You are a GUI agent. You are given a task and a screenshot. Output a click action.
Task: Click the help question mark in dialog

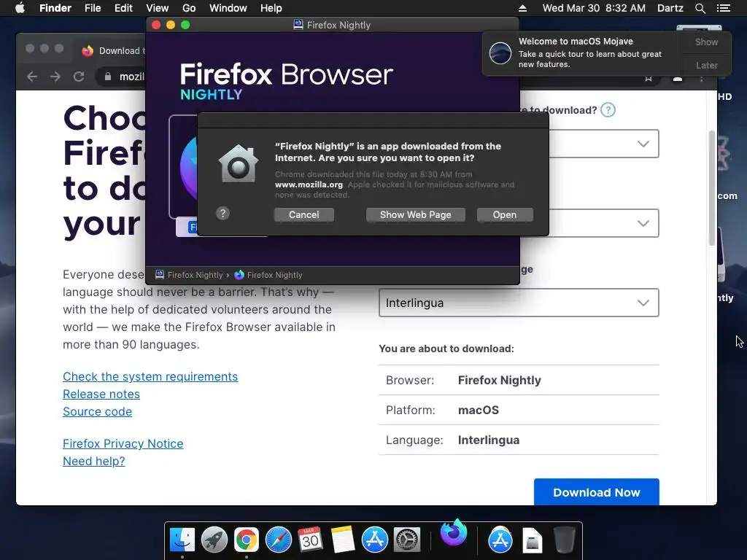[222, 214]
